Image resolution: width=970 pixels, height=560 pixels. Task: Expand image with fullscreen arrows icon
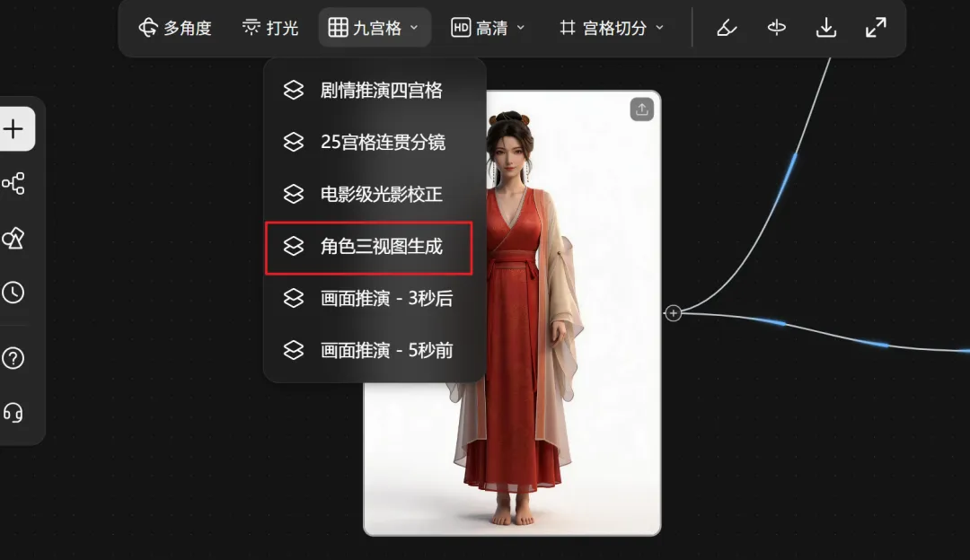[876, 28]
